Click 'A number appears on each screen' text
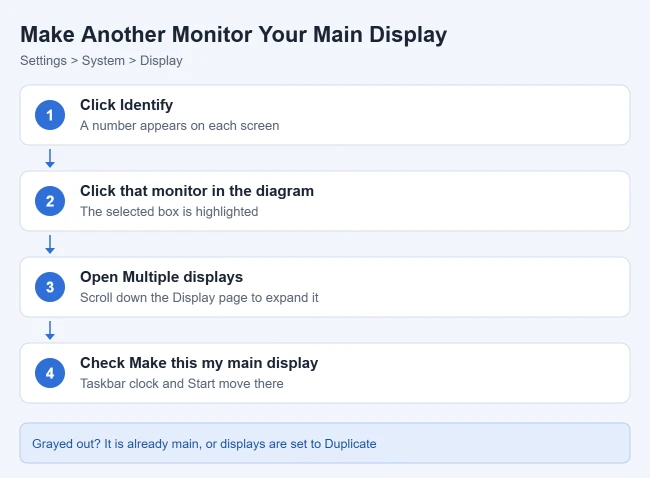Screen dimensions: 650x478 [x=179, y=126]
